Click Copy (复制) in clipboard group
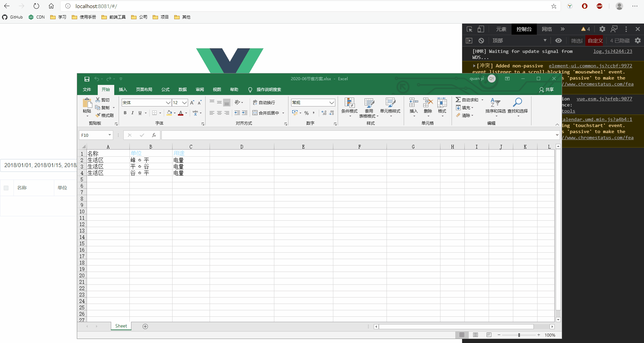The height and width of the screenshot is (343, 644). 102,107
